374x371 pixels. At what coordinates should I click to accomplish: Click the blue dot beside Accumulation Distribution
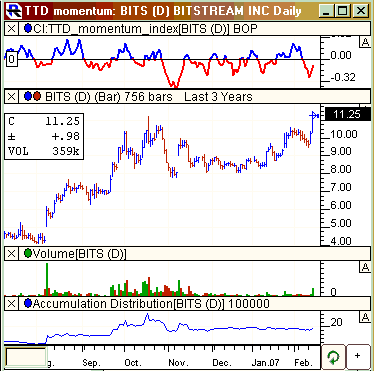pyautogui.click(x=28, y=304)
